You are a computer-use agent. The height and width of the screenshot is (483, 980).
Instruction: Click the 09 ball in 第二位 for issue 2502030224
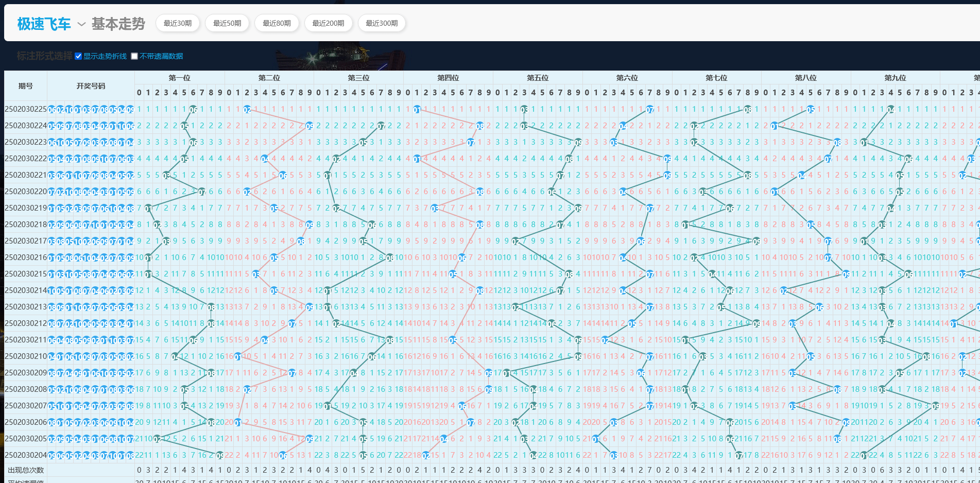coord(310,126)
